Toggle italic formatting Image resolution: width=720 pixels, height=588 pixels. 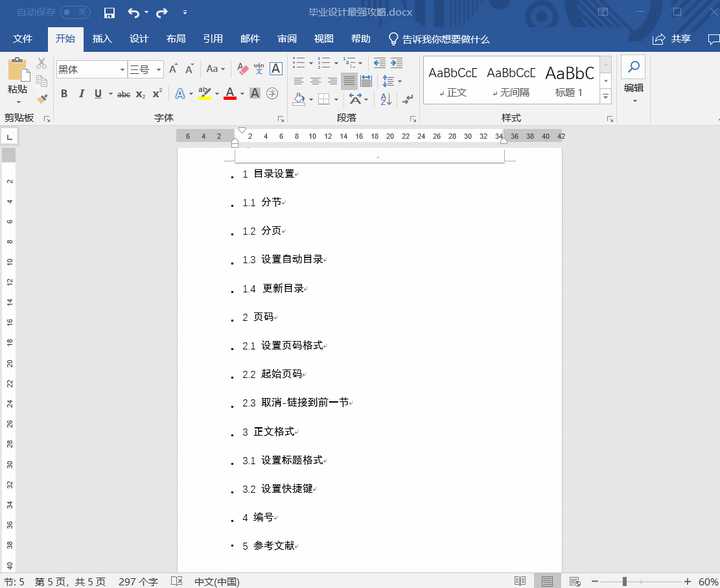coord(81,94)
